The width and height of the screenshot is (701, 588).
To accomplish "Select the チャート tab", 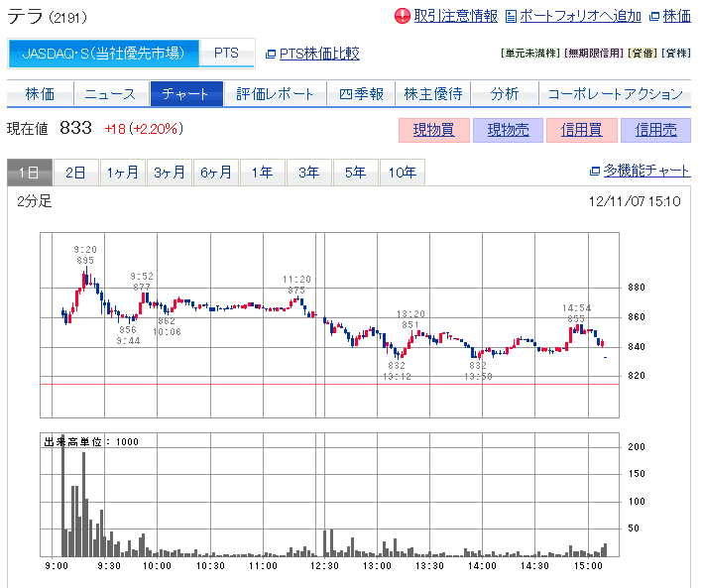I will click(x=186, y=94).
